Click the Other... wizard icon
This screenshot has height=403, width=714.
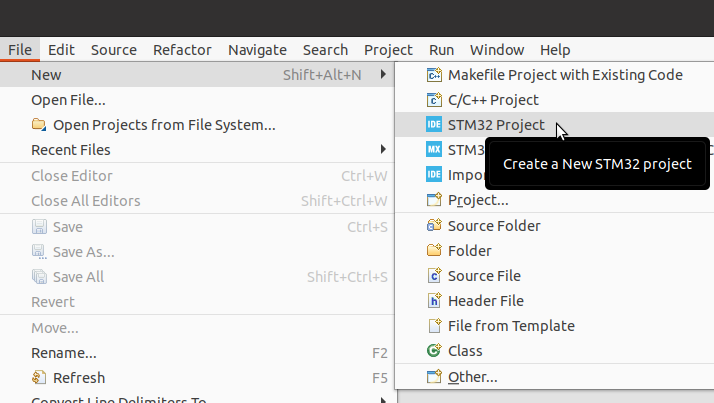434,377
